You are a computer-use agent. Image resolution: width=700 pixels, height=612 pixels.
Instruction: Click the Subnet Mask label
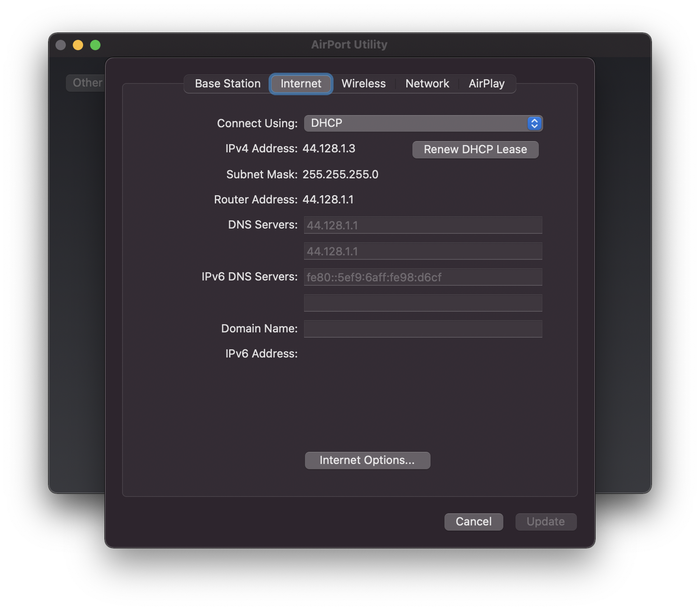tap(262, 174)
